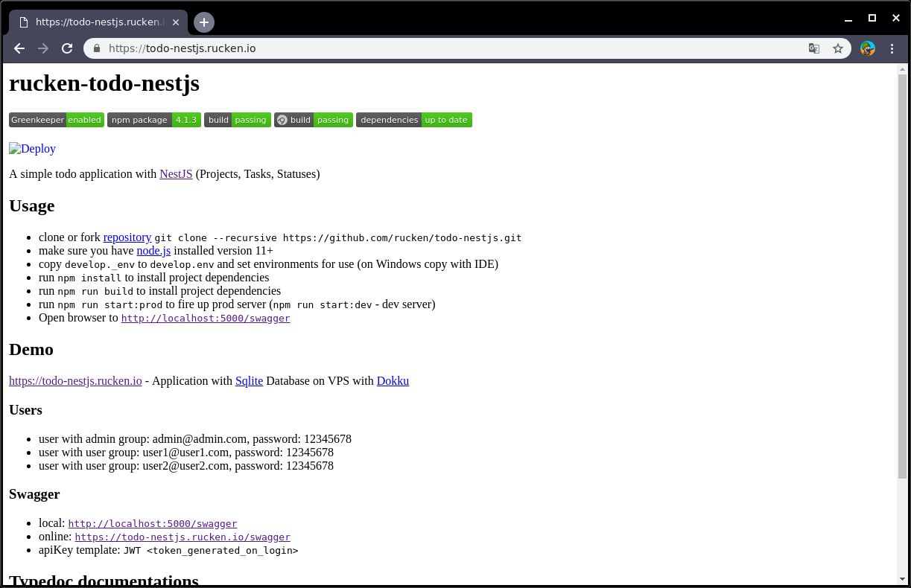
Task: Click the page vertical scrollbar thumb
Action: 902,275
